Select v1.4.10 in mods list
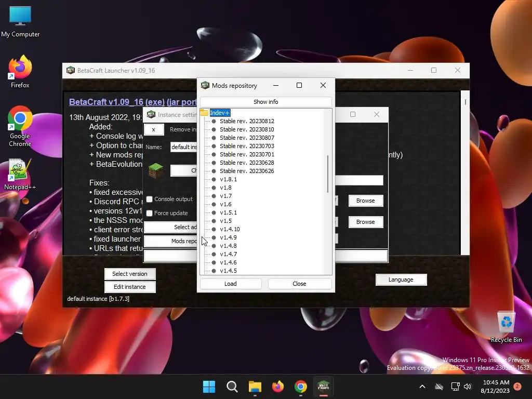 [230, 229]
